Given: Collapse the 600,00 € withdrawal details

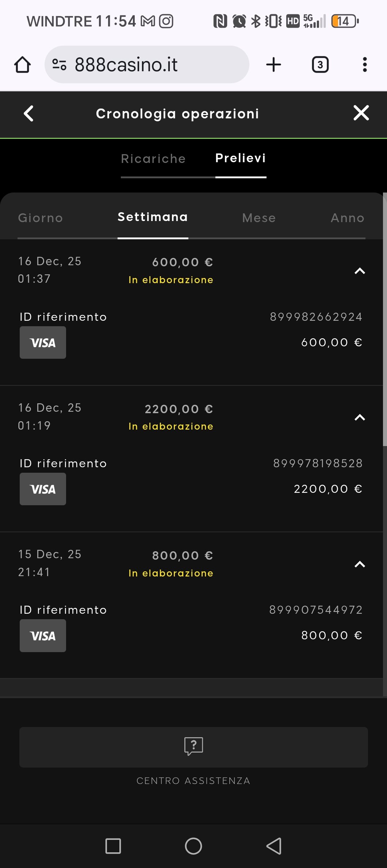Looking at the screenshot, I should (360, 271).
